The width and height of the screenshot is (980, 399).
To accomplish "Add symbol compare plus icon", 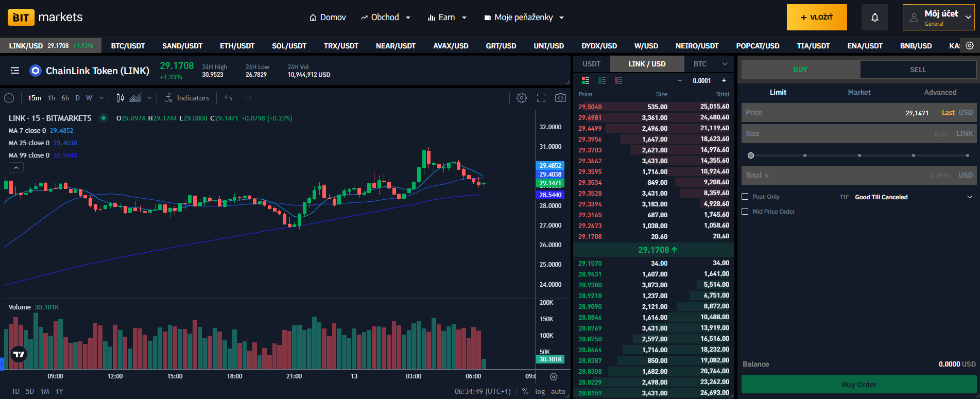I will pos(9,98).
